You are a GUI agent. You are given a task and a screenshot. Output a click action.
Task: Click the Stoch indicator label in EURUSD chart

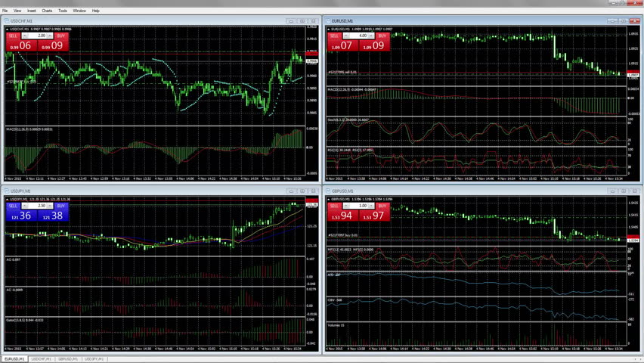click(348, 120)
